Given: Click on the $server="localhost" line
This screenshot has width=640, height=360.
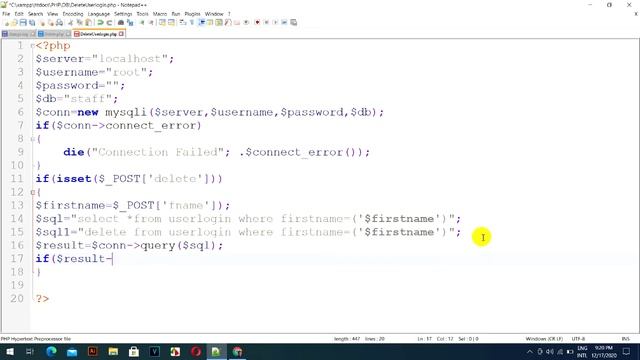Looking at the screenshot, I should (x=104, y=59).
